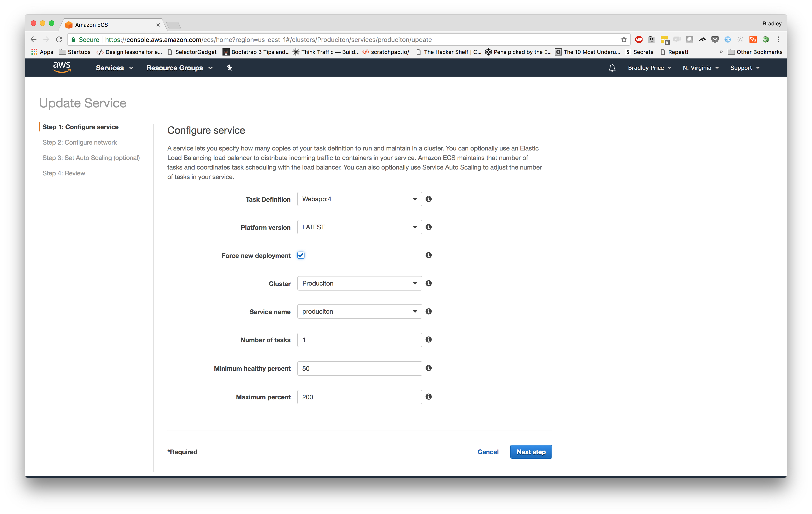Open the Service name dropdown
This screenshot has height=514, width=812.
(360, 311)
